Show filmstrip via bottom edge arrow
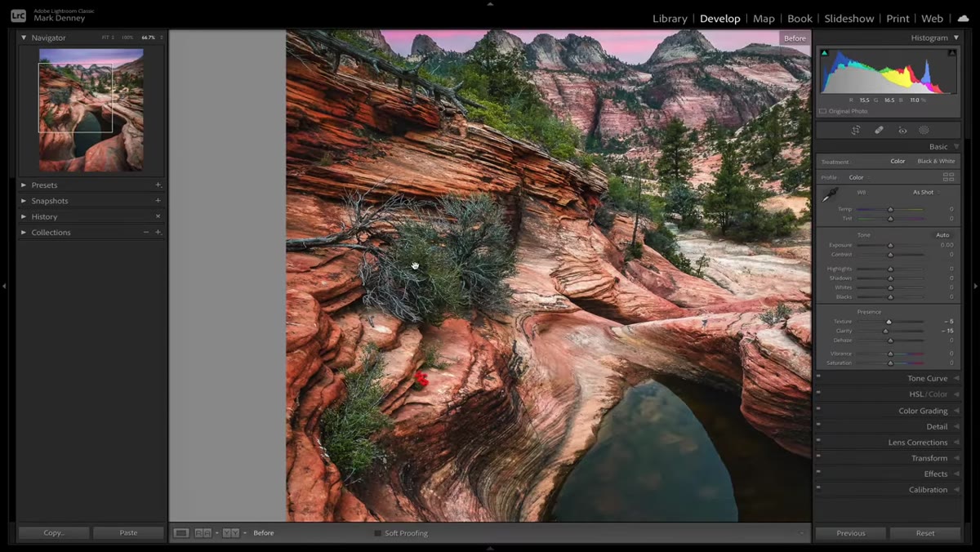The image size is (980, 552). (x=490, y=549)
